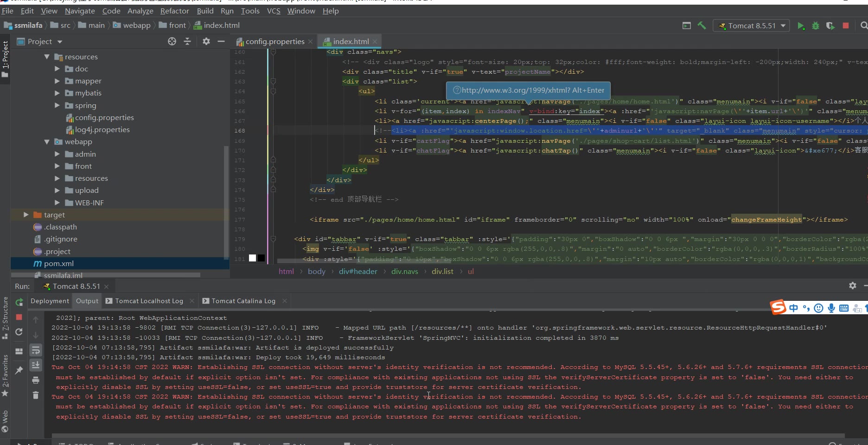Toggle scroll to end of console

coord(36,365)
